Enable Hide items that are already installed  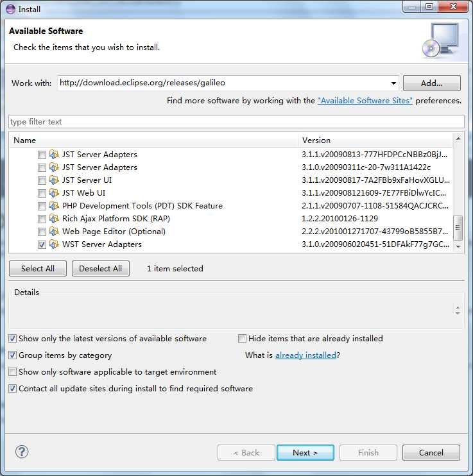pyautogui.click(x=242, y=339)
